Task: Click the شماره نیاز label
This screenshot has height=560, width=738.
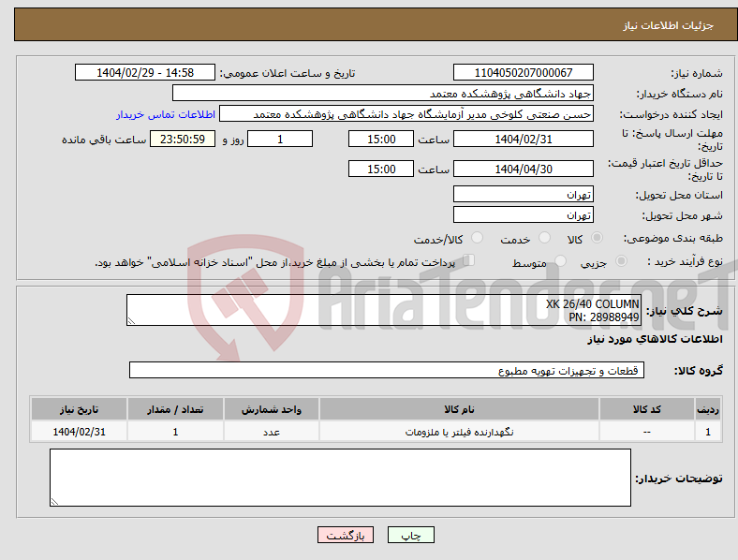Action: [x=697, y=73]
